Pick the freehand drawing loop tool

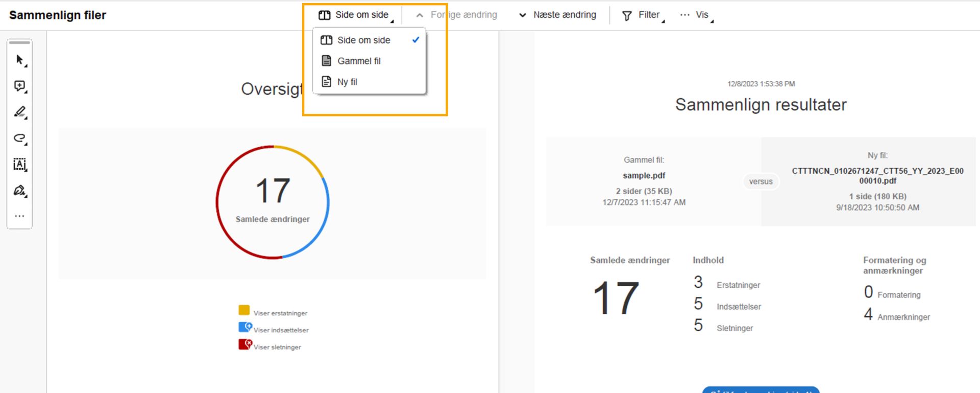[x=20, y=138]
